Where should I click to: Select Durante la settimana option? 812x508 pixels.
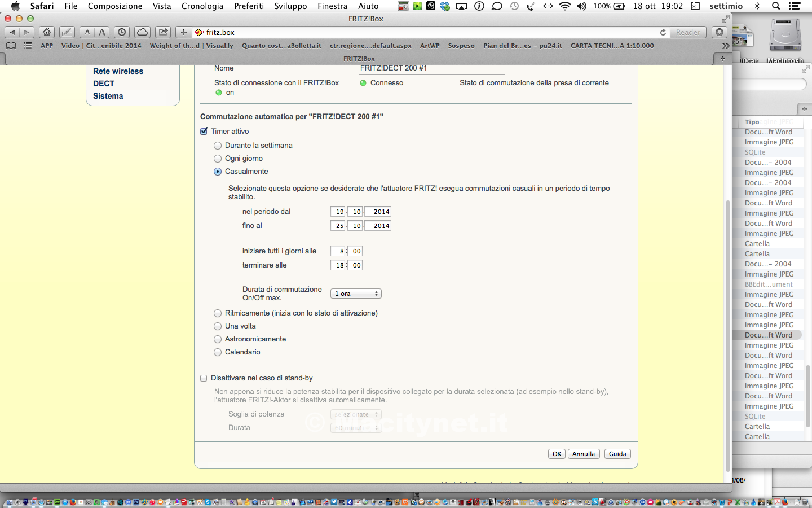click(218, 146)
